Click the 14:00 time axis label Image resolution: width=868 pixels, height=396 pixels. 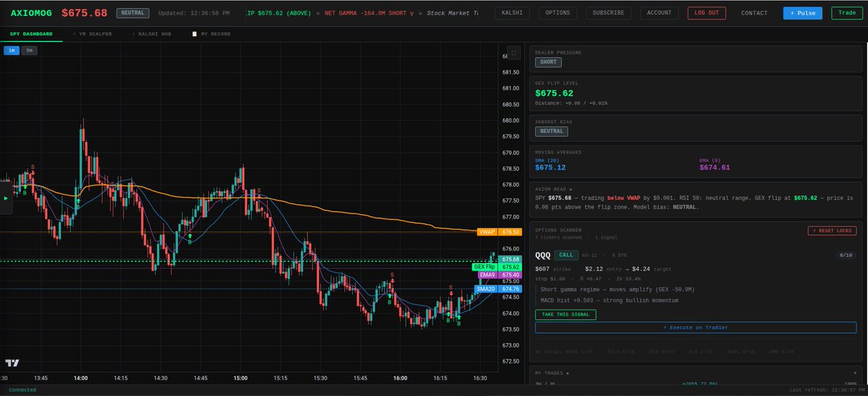coord(80,378)
